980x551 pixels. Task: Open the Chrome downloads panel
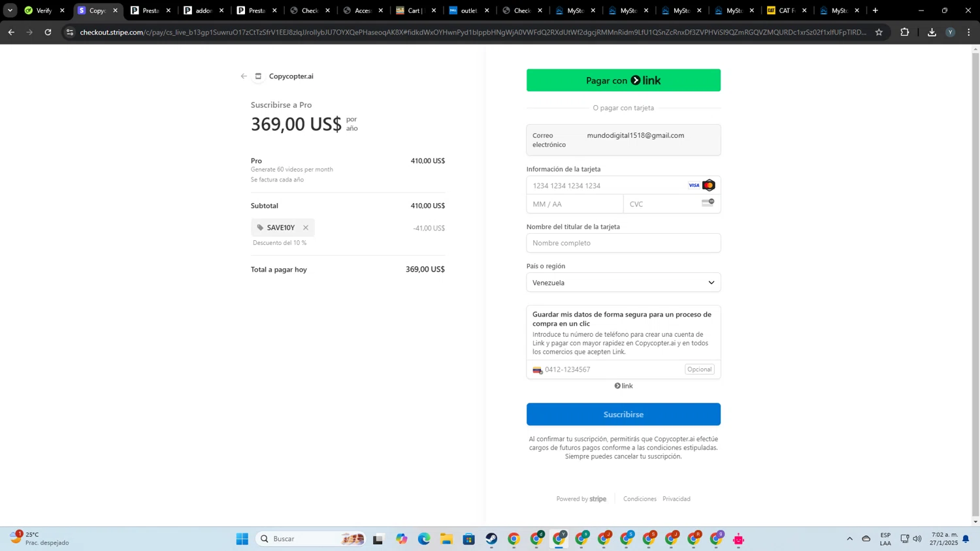[x=932, y=32]
